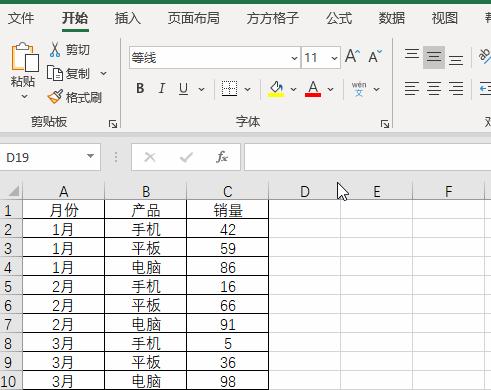Viewport: 491px width, 390px height.
Task: Select cell with value 98
Action: (228, 381)
